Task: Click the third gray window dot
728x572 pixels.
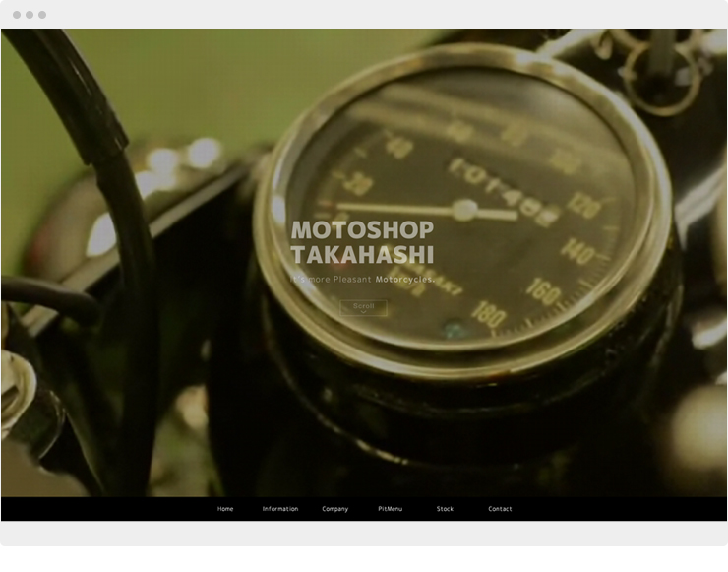Action: click(x=42, y=15)
